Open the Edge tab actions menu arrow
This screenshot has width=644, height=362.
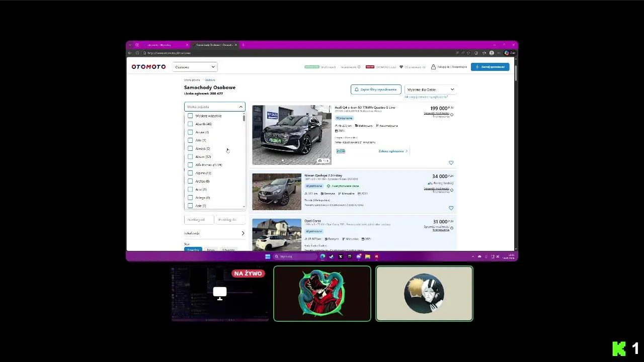[x=130, y=45]
